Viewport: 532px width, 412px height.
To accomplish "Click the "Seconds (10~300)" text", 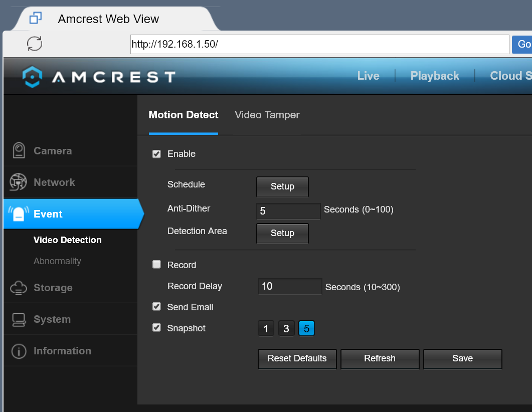I will point(363,287).
